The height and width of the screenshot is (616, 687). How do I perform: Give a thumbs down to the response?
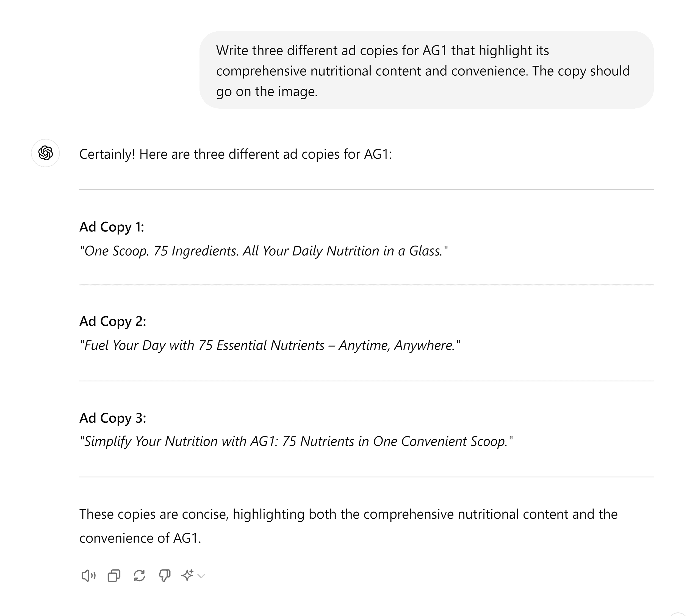point(165,575)
